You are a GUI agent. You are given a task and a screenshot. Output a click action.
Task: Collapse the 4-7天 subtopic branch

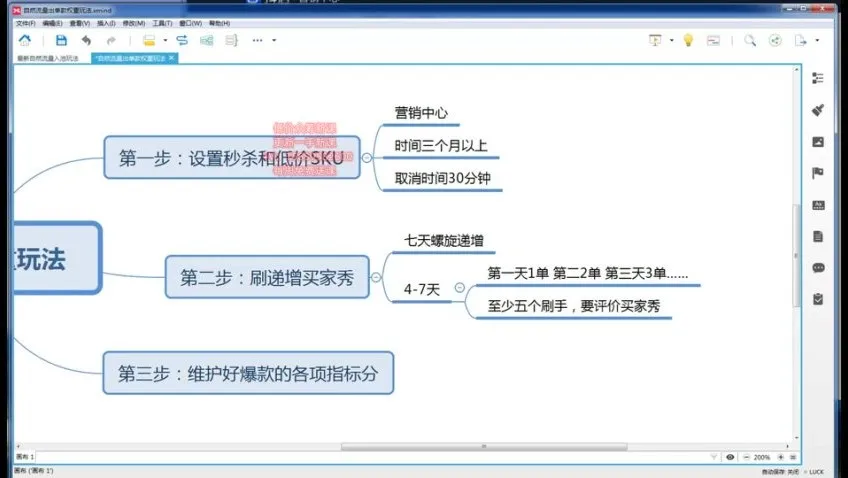(460, 287)
